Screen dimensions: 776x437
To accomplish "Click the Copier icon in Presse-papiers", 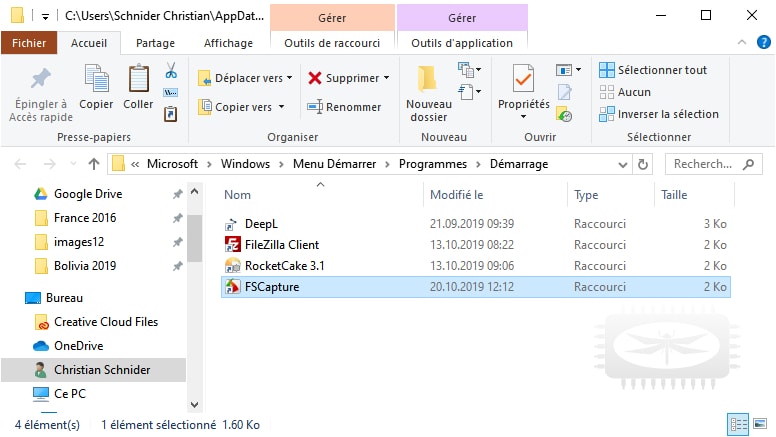I will (97, 78).
